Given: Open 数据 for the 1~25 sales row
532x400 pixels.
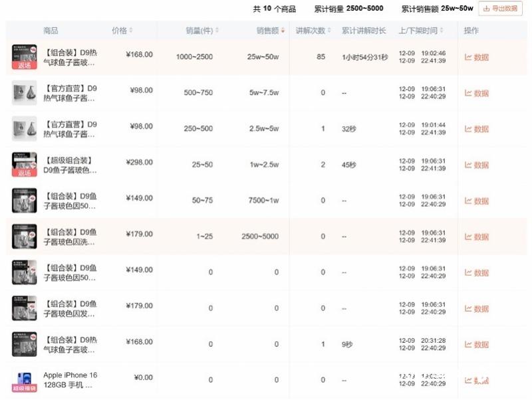Looking at the screenshot, I should (477, 237).
